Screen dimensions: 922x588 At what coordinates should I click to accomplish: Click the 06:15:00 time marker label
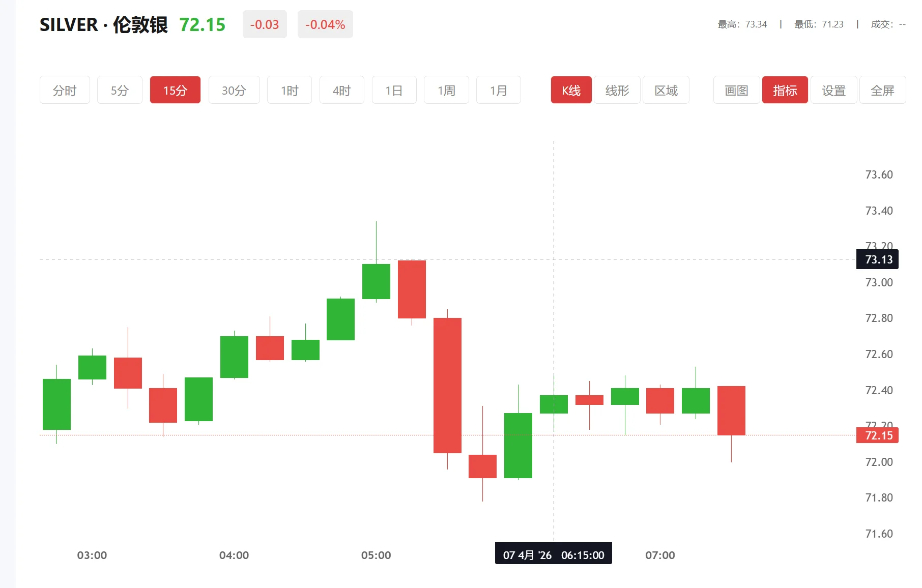554,554
